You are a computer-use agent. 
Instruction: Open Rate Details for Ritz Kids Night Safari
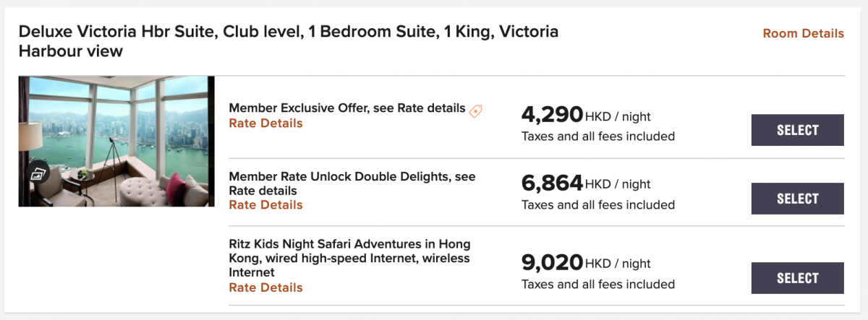coord(265,287)
